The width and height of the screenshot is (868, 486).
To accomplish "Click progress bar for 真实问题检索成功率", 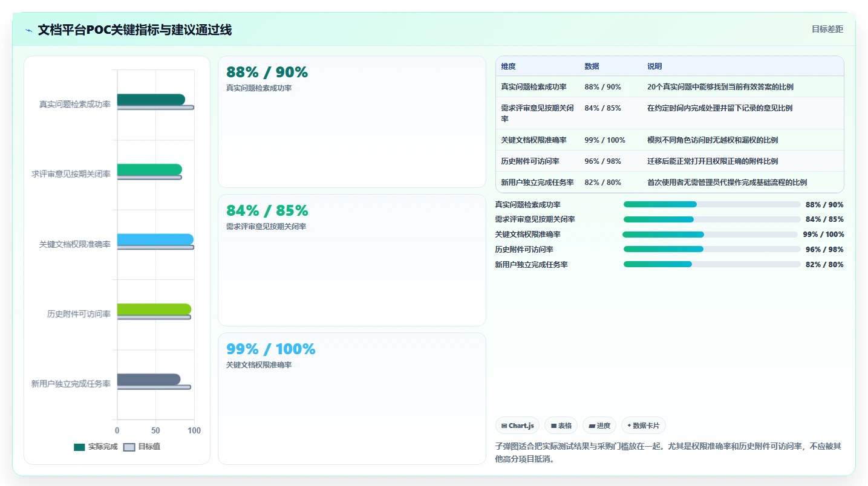I will [x=712, y=204].
